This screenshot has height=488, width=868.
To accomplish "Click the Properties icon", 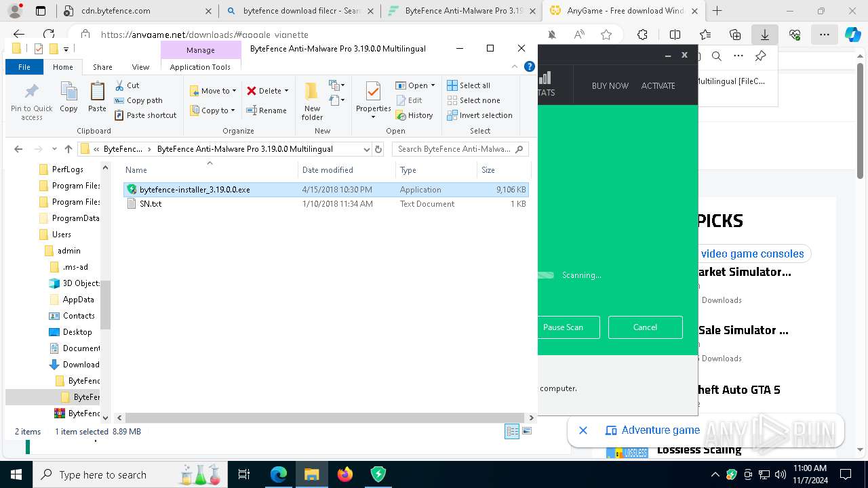I will click(373, 91).
